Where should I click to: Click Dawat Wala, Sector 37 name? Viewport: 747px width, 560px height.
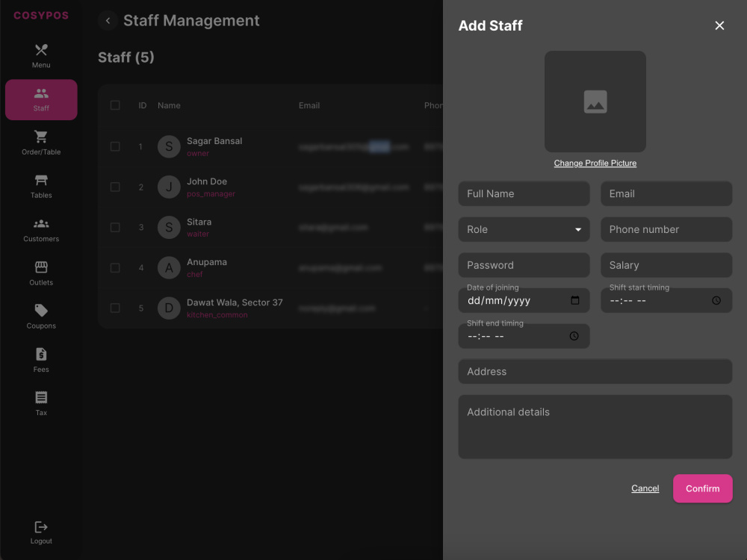coord(235,302)
